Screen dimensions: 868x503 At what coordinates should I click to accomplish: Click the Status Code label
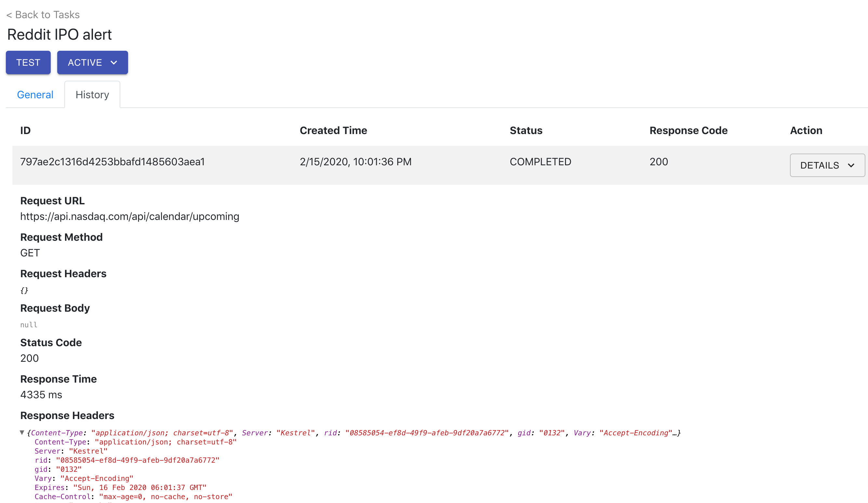pyautogui.click(x=51, y=342)
